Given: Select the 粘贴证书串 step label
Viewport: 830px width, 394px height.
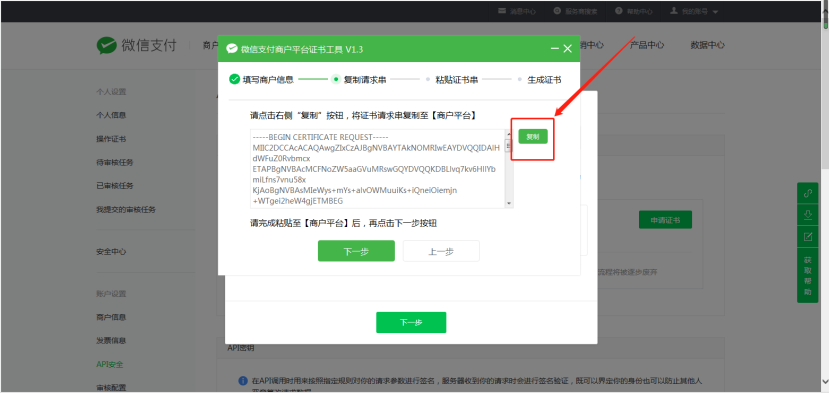Looking at the screenshot, I should point(457,79).
